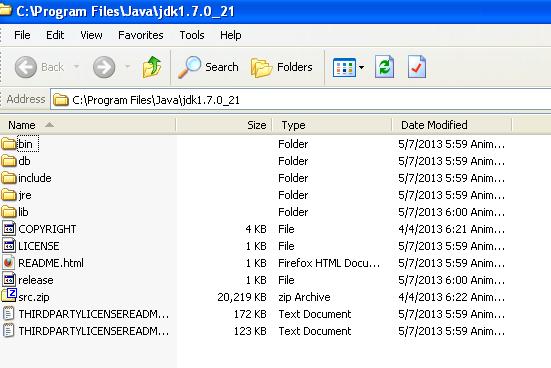Click the Views grid icon
Viewport: 551px width, 368px height.
click(344, 67)
